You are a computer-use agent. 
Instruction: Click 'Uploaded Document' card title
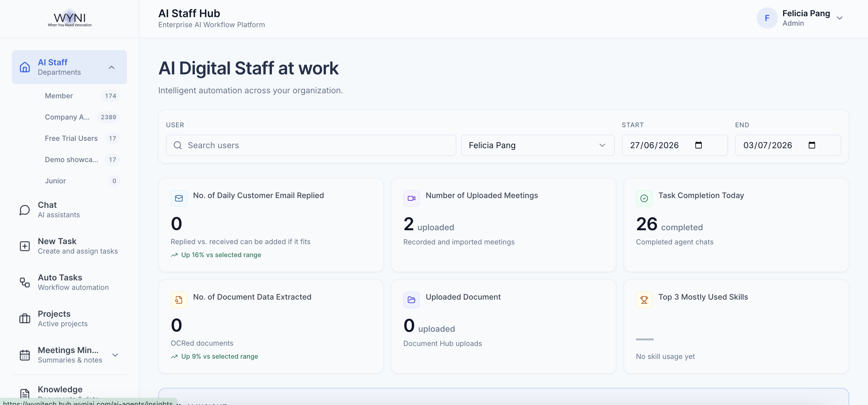point(463,297)
